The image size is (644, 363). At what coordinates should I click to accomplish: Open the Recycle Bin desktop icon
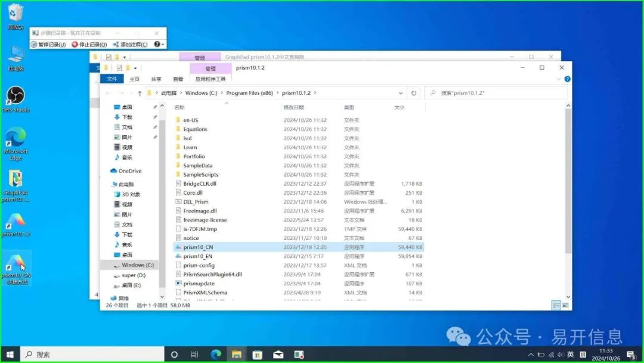(x=15, y=17)
